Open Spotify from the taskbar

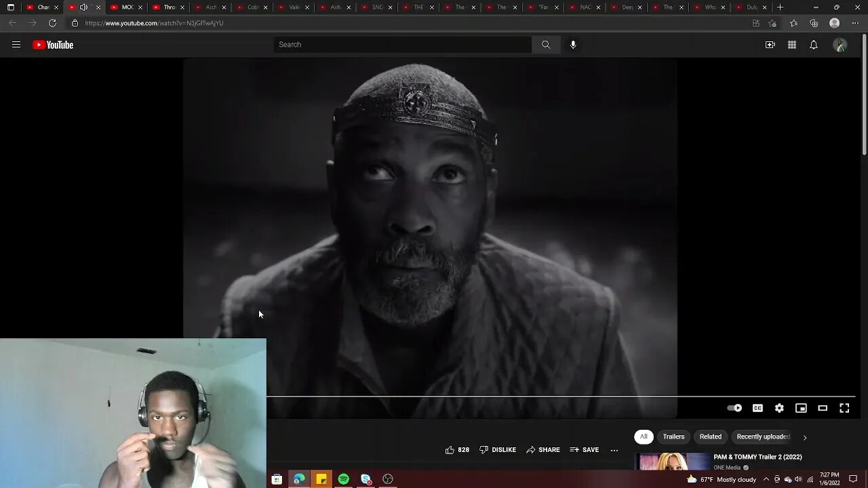point(344,479)
